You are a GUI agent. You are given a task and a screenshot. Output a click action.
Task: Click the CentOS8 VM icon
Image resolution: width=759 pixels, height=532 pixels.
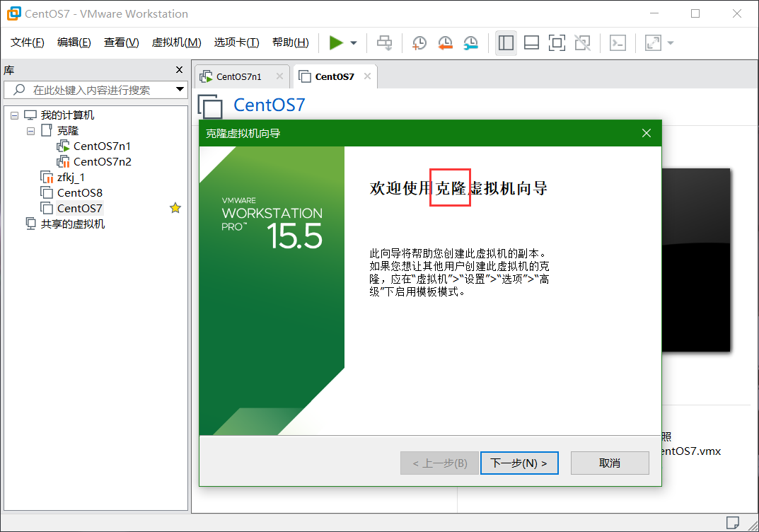(x=47, y=192)
